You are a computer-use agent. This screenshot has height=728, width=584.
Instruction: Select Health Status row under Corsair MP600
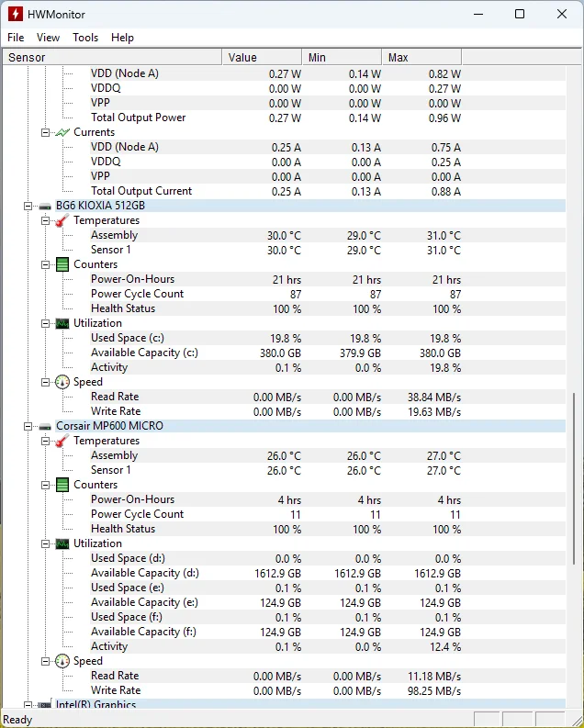(x=328, y=530)
